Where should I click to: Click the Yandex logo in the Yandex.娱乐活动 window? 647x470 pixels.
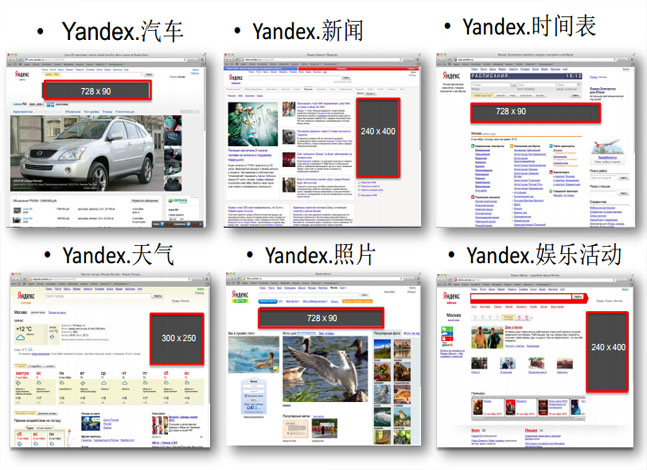pyautogui.click(x=452, y=296)
